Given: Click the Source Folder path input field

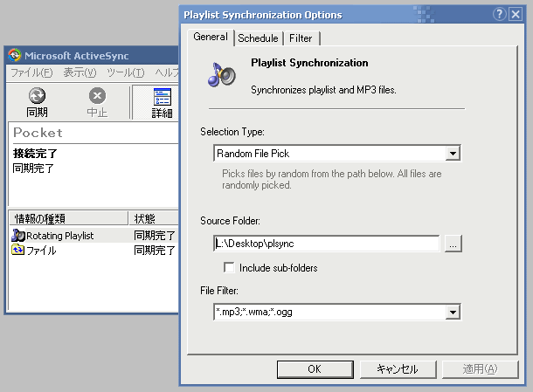Looking at the screenshot, I should coord(327,244).
